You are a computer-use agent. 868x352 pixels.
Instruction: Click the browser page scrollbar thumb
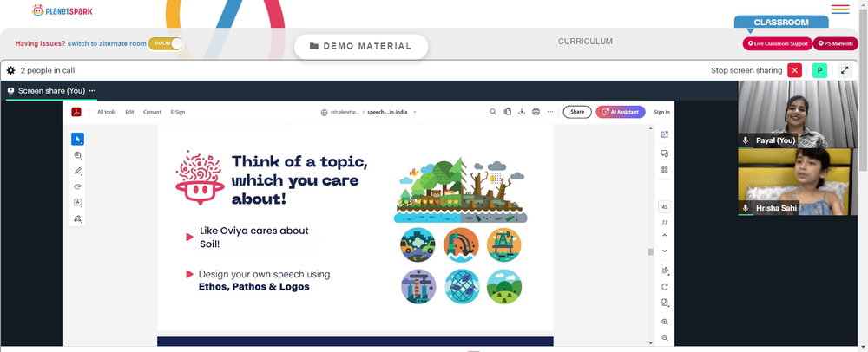click(865, 88)
